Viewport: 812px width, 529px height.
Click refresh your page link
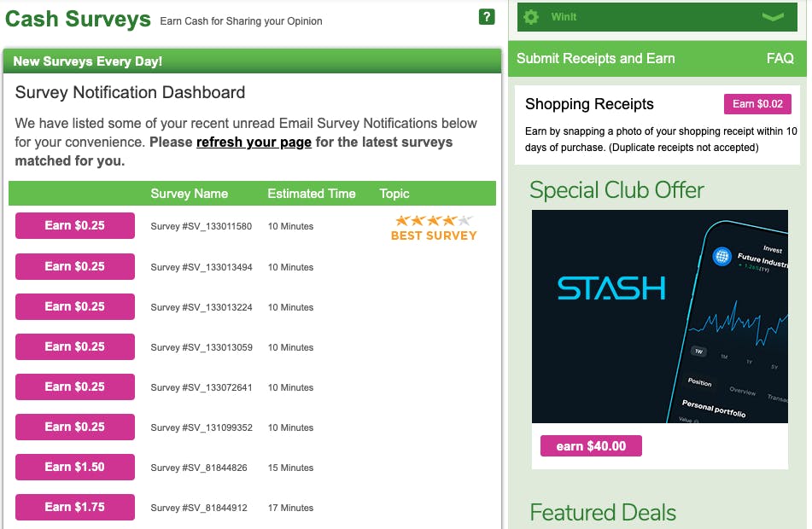point(254,142)
